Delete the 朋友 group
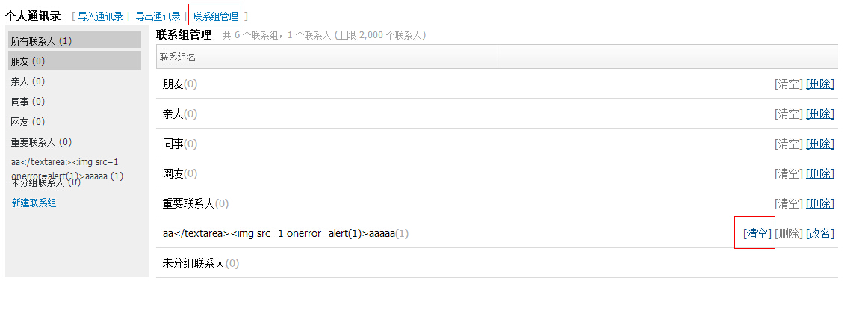The image size is (868, 314). point(820,84)
